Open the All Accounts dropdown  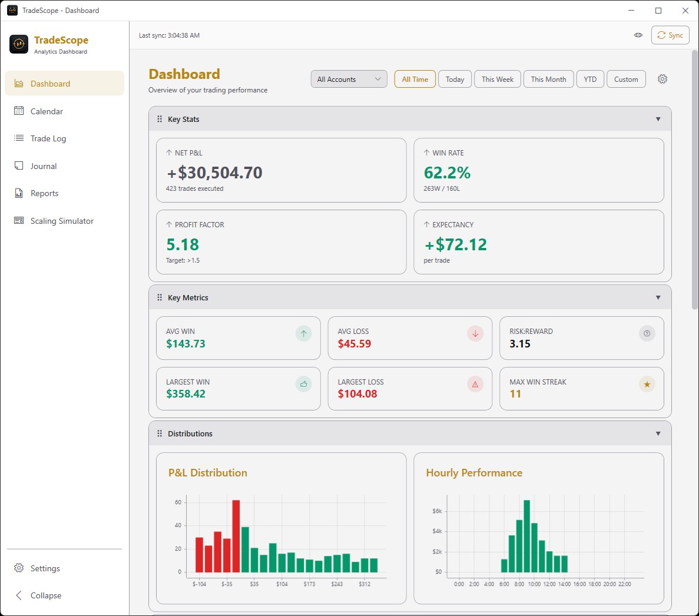tap(349, 80)
